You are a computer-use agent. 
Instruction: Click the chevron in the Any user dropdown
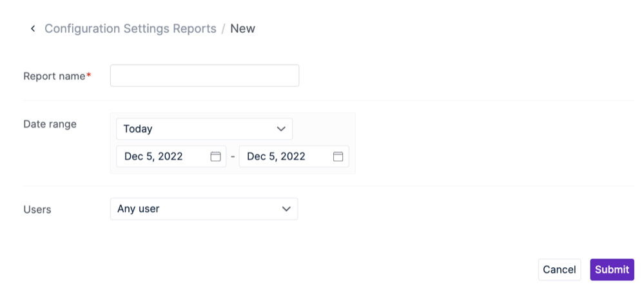[x=286, y=209]
